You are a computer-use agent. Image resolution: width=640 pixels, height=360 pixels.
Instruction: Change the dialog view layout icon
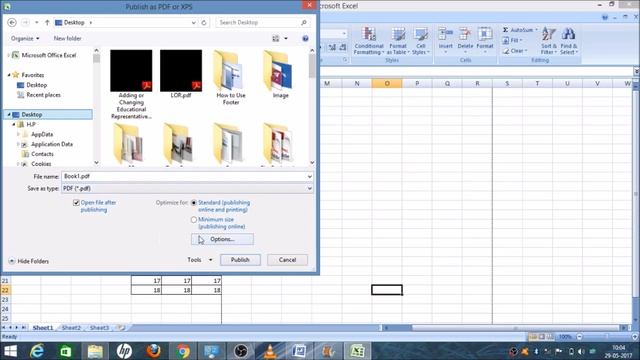pyautogui.click(x=276, y=38)
